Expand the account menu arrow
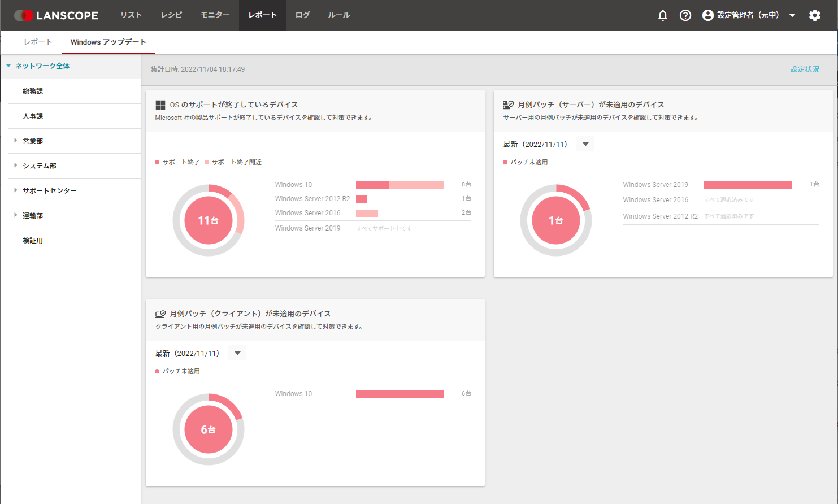Screen dimensions: 838x504 coord(792,15)
